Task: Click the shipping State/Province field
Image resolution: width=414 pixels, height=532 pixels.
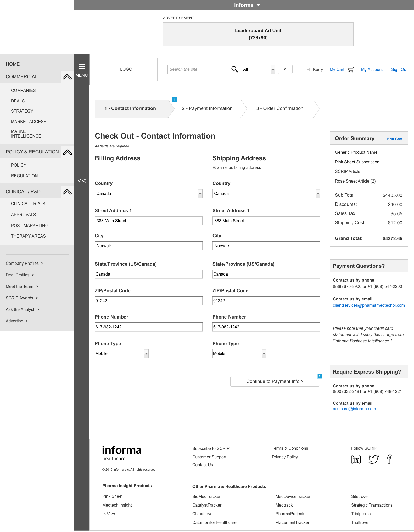Action: pyautogui.click(x=266, y=274)
